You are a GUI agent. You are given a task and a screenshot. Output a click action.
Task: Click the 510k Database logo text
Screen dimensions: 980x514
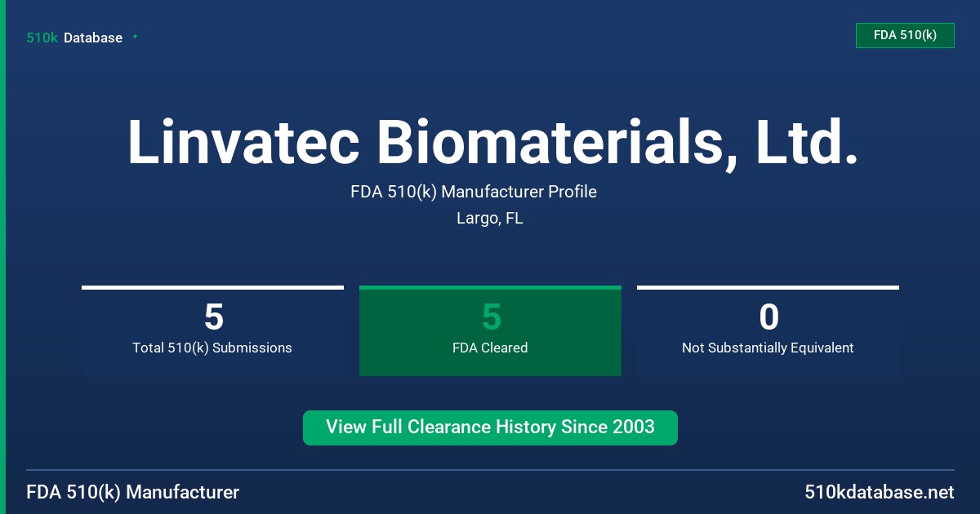(x=74, y=38)
